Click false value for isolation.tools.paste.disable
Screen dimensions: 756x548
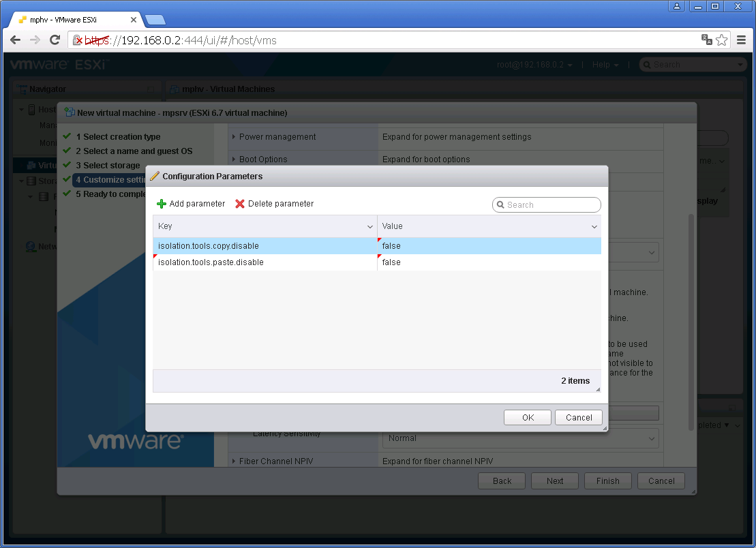click(x=489, y=262)
